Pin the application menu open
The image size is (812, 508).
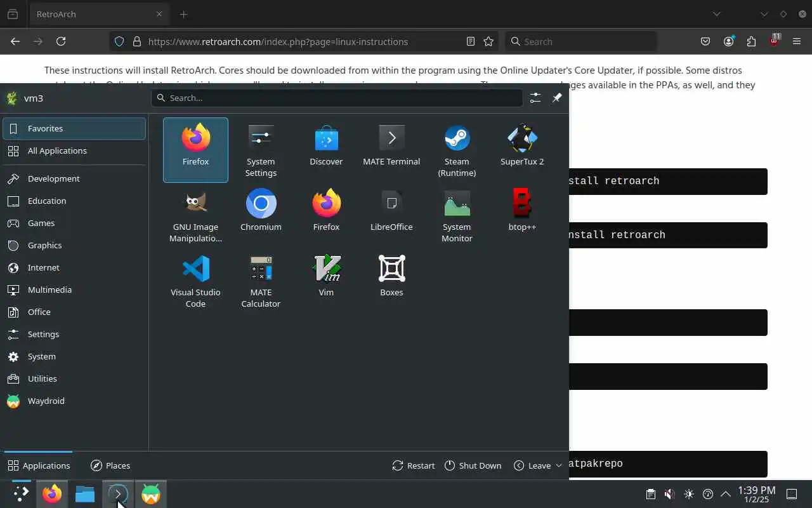tap(557, 98)
